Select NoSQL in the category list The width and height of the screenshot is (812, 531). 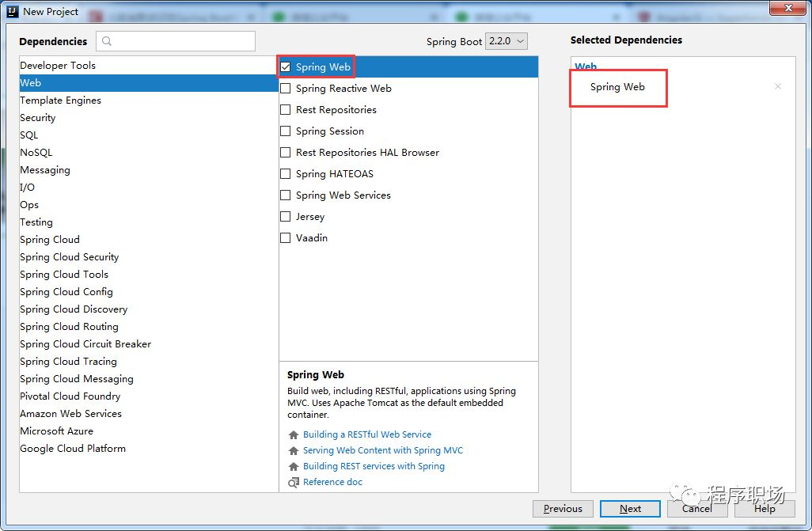(149, 152)
